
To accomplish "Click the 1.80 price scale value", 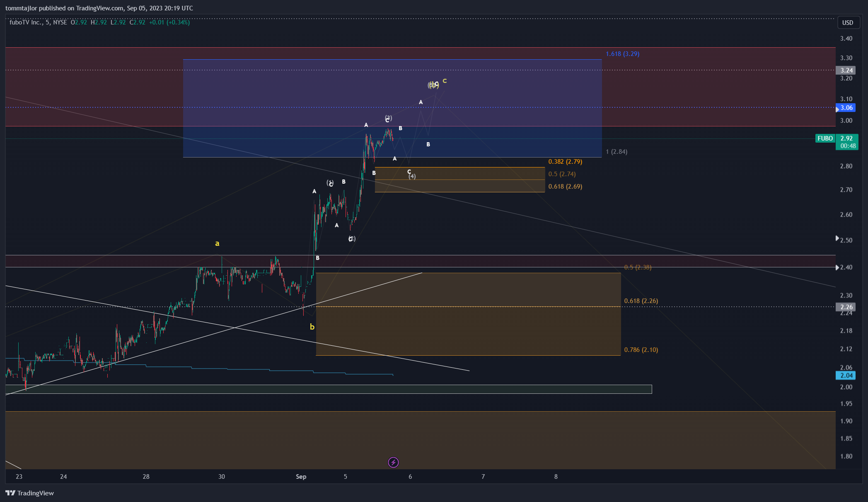I will point(846,456).
